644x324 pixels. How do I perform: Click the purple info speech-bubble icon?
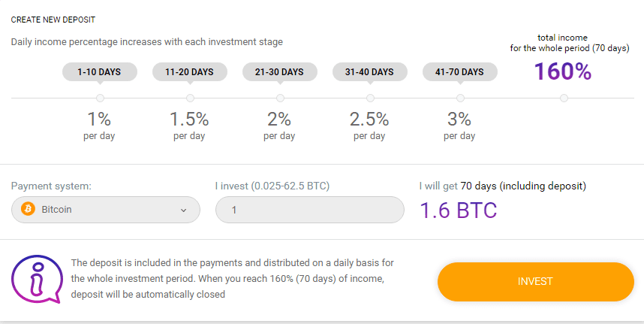36,278
